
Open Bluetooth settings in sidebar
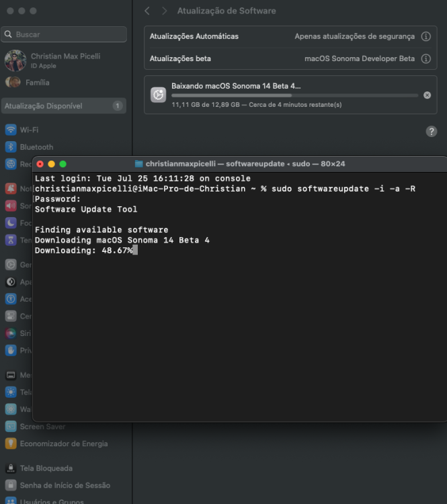click(x=29, y=147)
